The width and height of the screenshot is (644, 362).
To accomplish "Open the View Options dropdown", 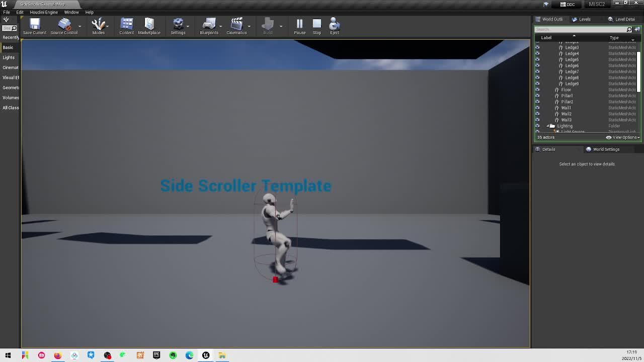I will [624, 137].
